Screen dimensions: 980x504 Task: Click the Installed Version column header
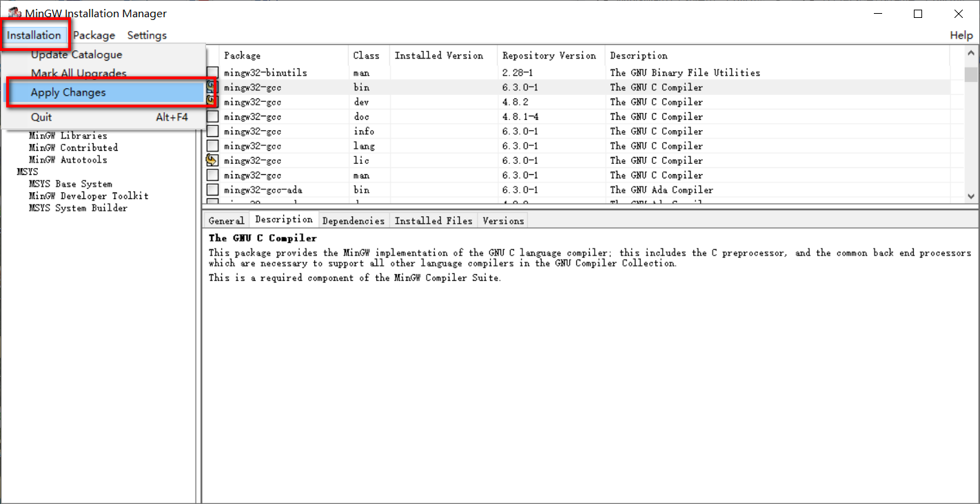[444, 56]
